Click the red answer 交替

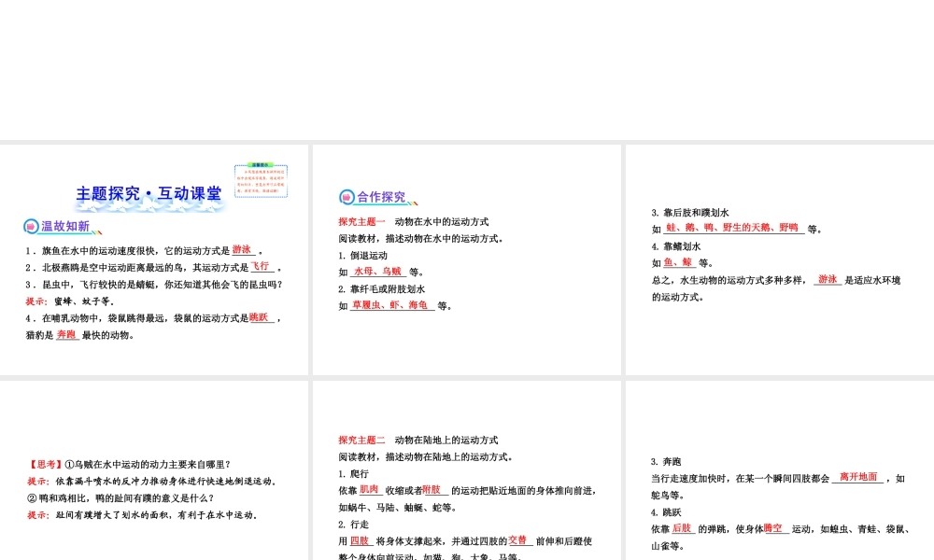[x=517, y=539]
